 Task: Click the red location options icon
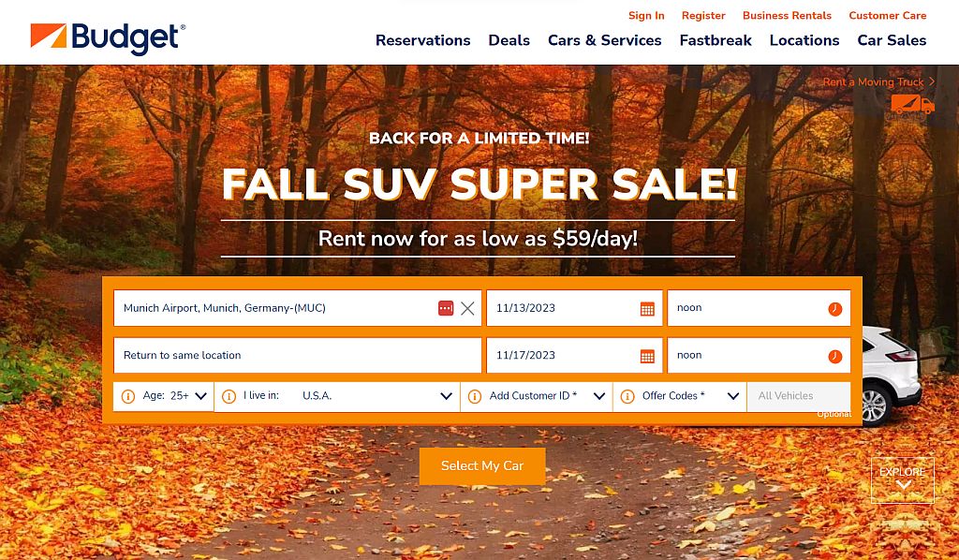pos(446,308)
